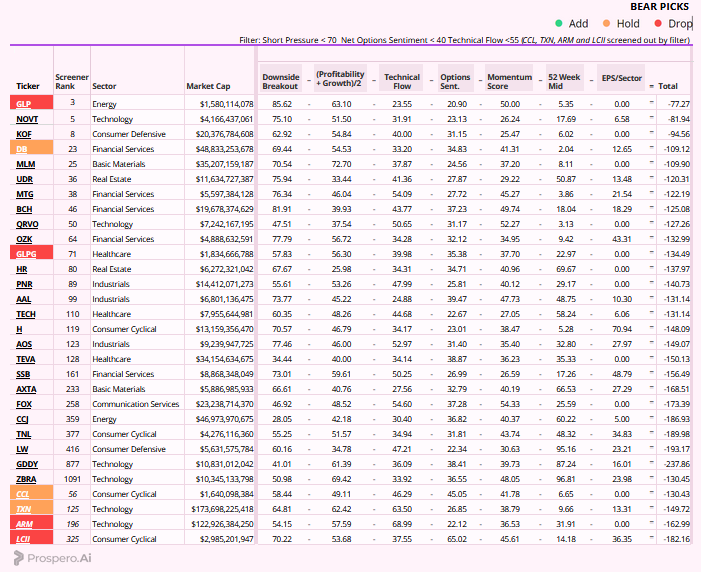Open the TECH ticker link
Viewport: 701px width, 572px height.
point(25,314)
